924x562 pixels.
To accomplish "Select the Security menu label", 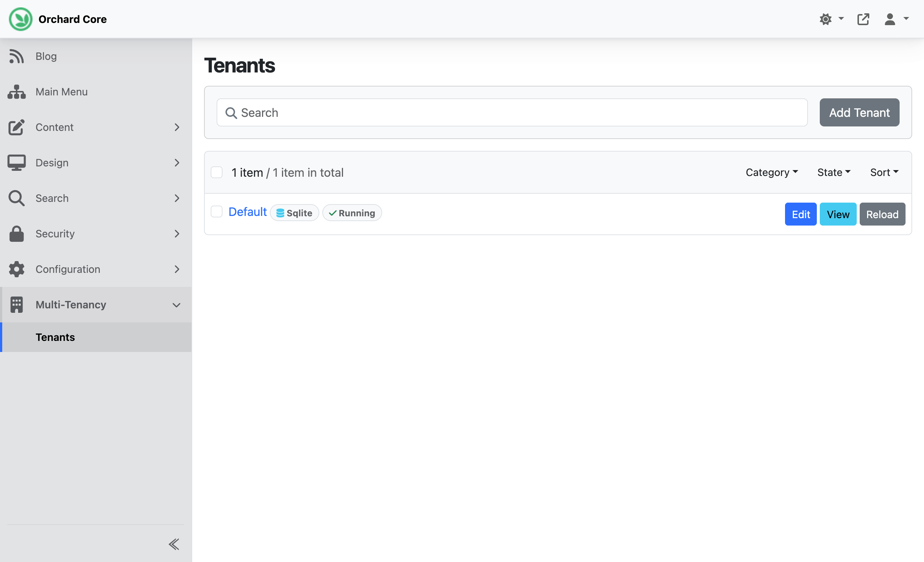I will pyautogui.click(x=55, y=234).
